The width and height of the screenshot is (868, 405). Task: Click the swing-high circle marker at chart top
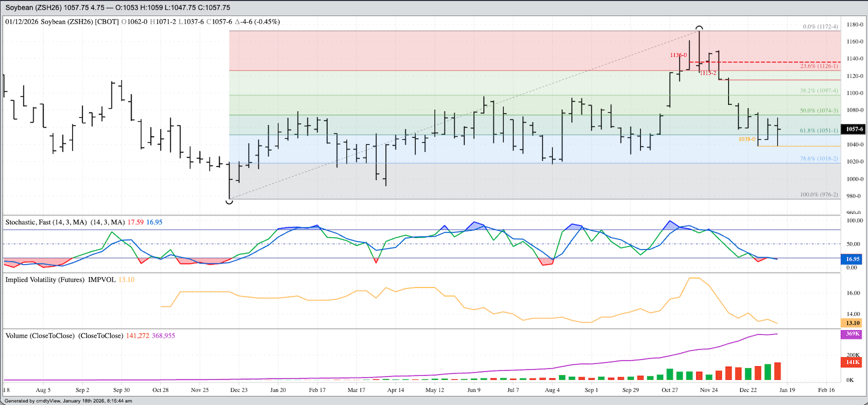[x=699, y=28]
